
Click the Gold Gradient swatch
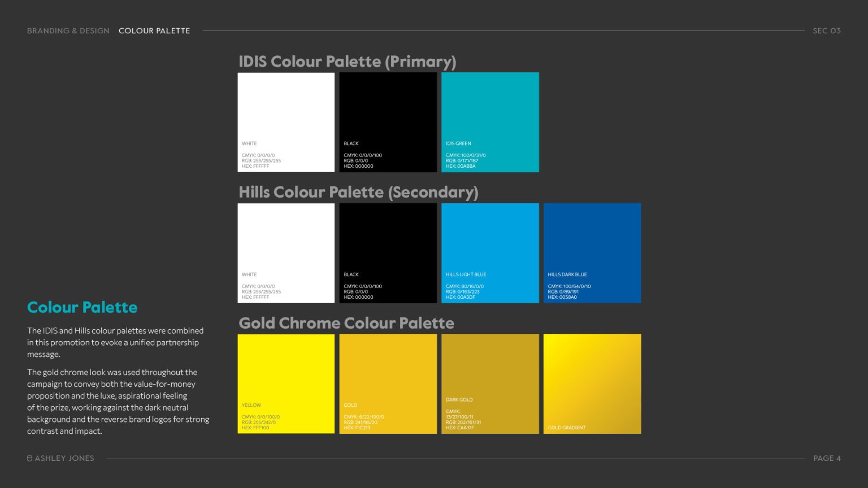click(592, 384)
